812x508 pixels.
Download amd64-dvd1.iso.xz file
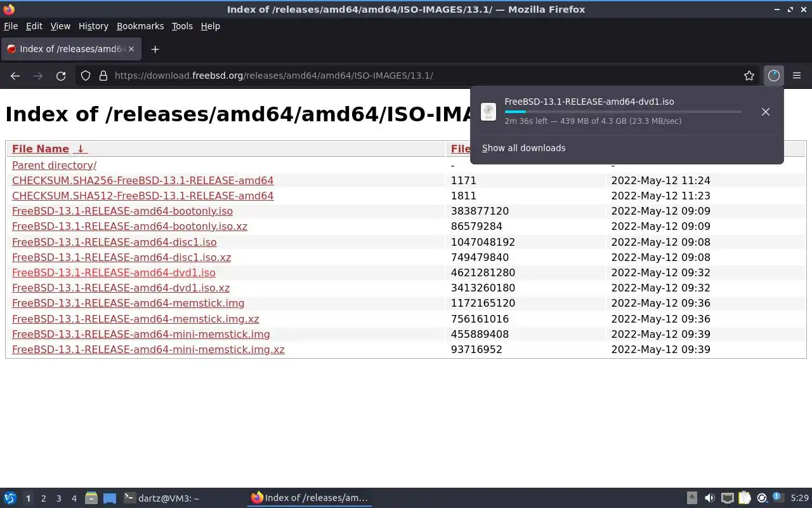click(x=121, y=288)
